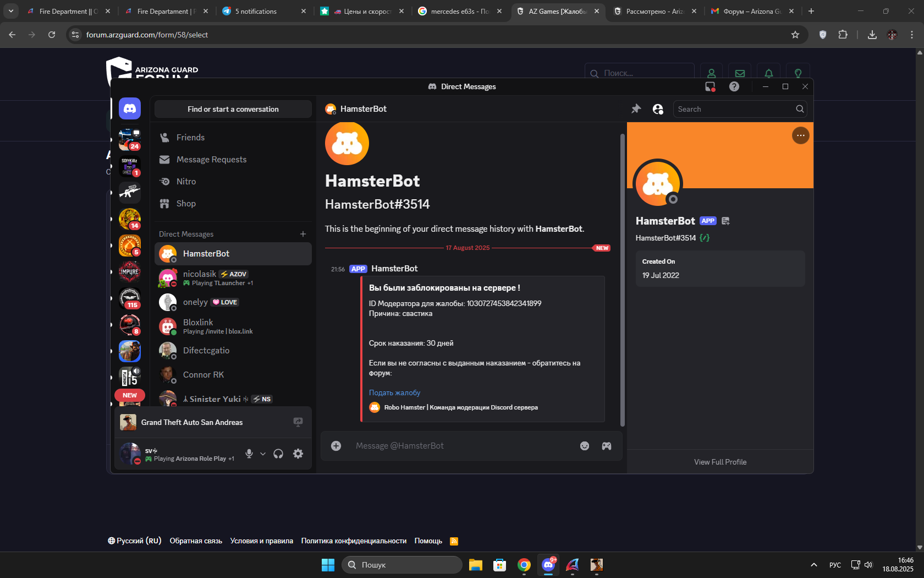Open File Explorer from taskbar
Screen dimensions: 924x578
pyautogui.click(x=476, y=565)
